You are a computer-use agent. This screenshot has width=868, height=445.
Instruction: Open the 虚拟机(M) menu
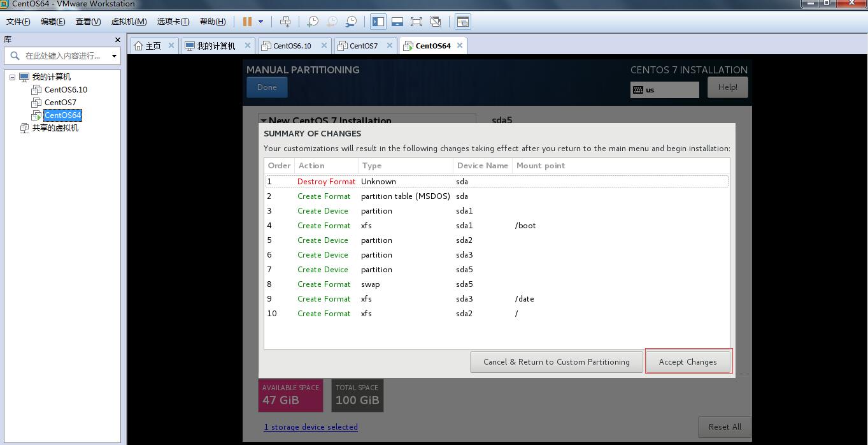point(129,22)
